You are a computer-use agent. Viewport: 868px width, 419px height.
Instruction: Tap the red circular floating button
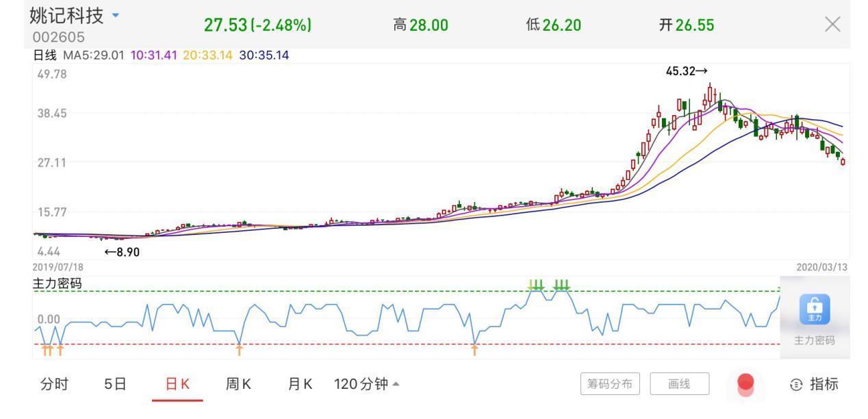(746, 383)
